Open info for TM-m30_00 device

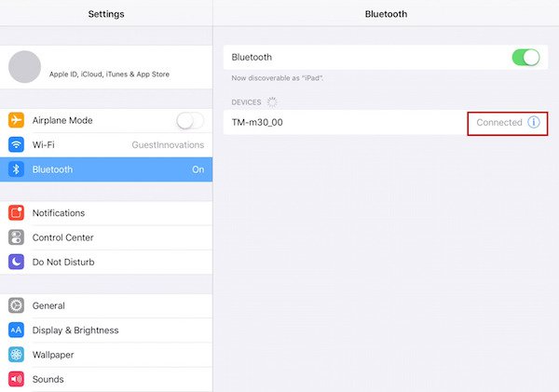534,122
